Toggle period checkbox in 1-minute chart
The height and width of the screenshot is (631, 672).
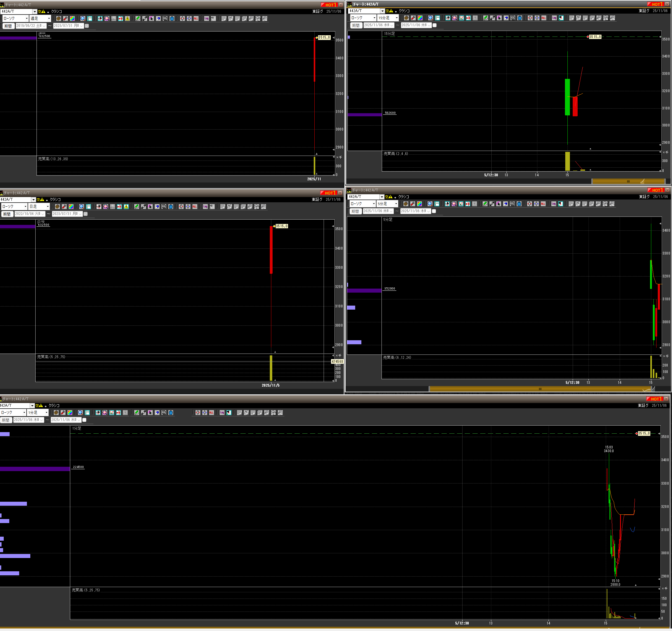84,420
